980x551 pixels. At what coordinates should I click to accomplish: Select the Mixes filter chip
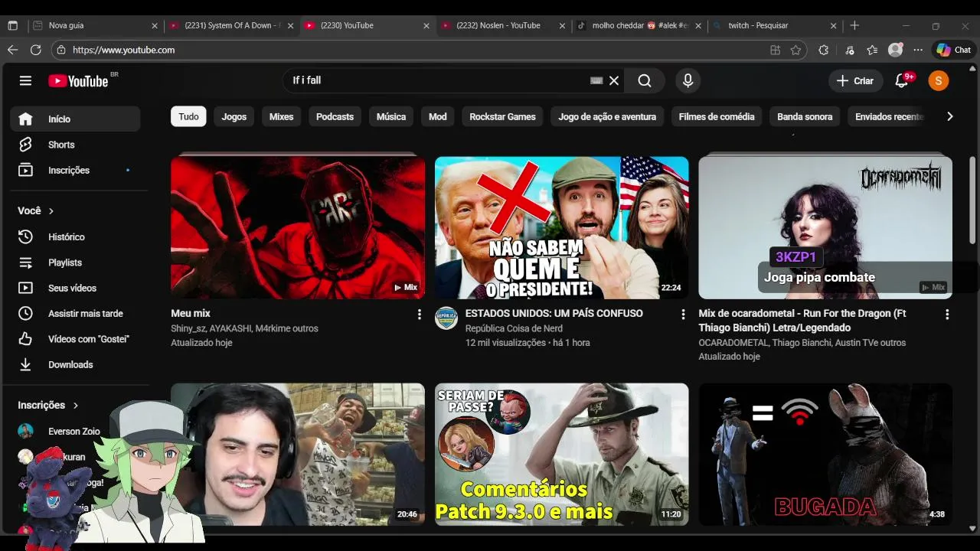(x=281, y=116)
